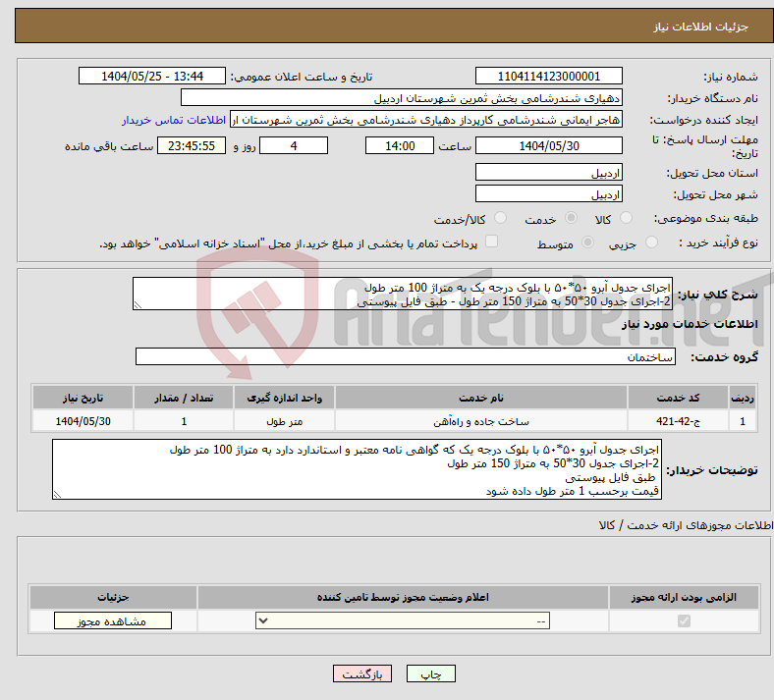The image size is (774, 700).
Task: Click the واحد اندازه گیری column header
Action: point(284,398)
